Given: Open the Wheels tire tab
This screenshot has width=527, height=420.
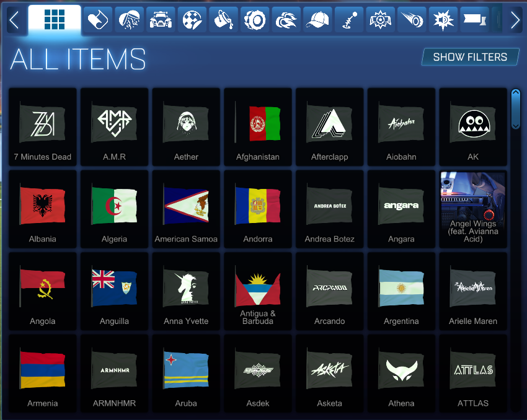Looking at the screenshot, I should coord(255,20).
